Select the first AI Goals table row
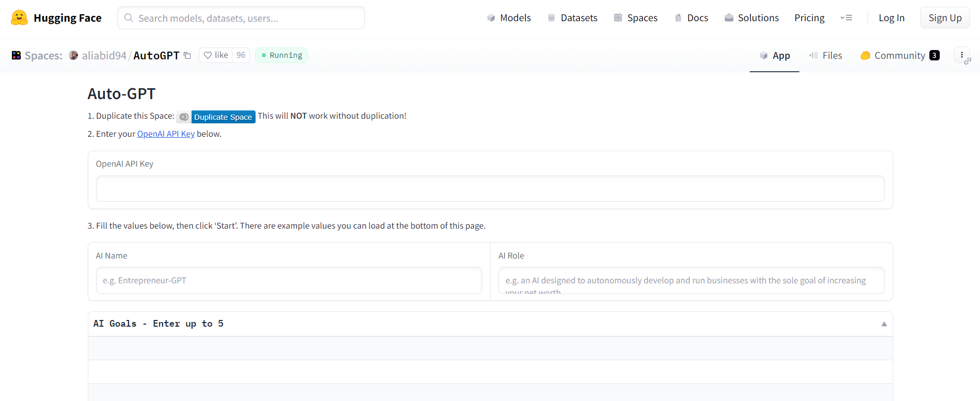Viewport: 980px width, 401px height. 490,348
